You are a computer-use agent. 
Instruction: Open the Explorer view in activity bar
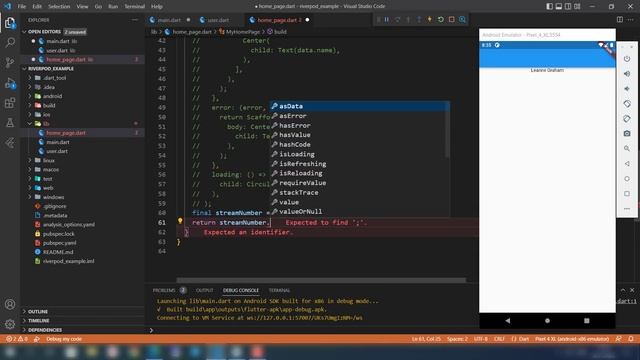pyautogui.click(x=10, y=23)
